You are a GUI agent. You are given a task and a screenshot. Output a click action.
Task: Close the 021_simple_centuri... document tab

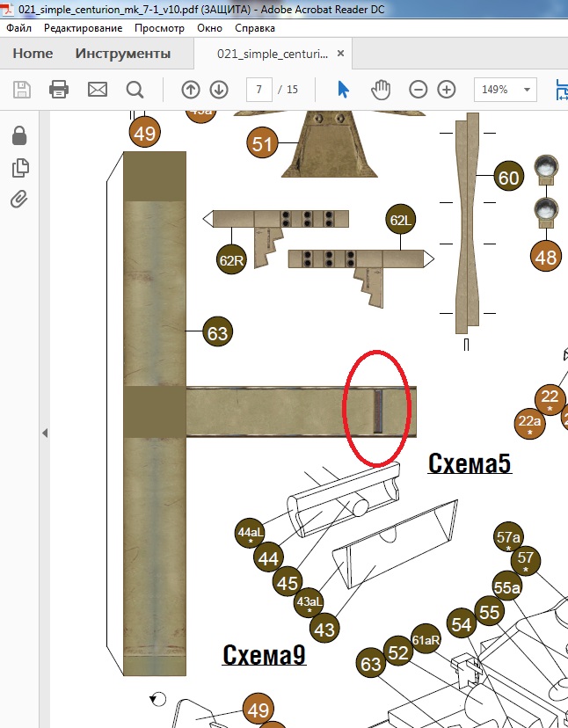click(340, 54)
